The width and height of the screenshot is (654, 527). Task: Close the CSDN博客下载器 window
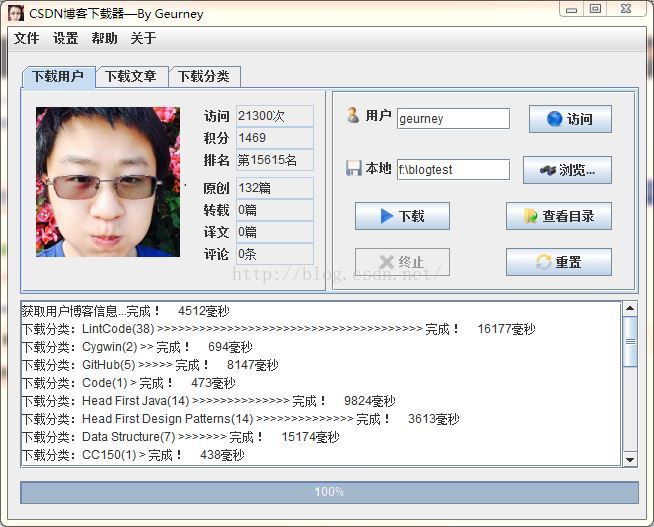click(x=626, y=9)
